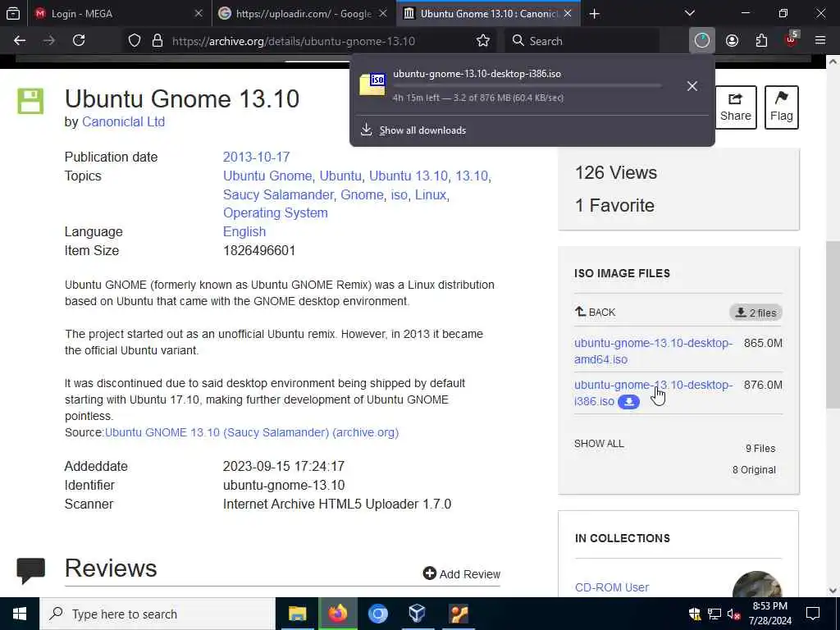Open the Windows Start menu
The width and height of the screenshot is (840, 630).
tap(20, 614)
